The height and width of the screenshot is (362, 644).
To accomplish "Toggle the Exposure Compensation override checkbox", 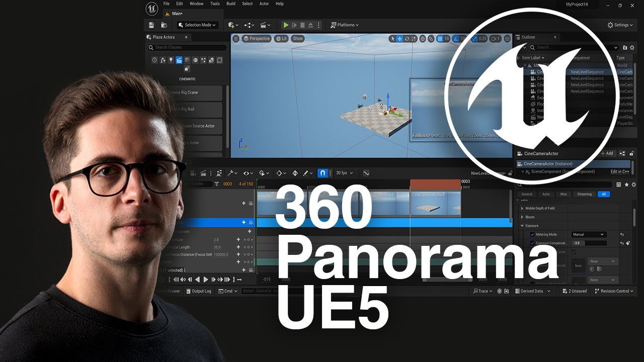I will tap(532, 243).
